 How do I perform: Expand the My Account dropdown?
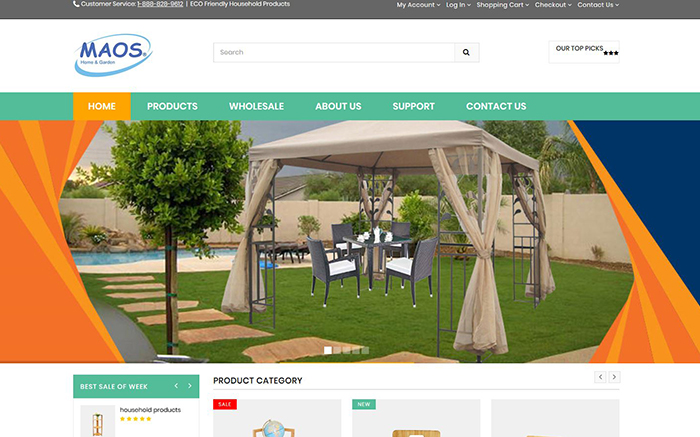(x=417, y=4)
